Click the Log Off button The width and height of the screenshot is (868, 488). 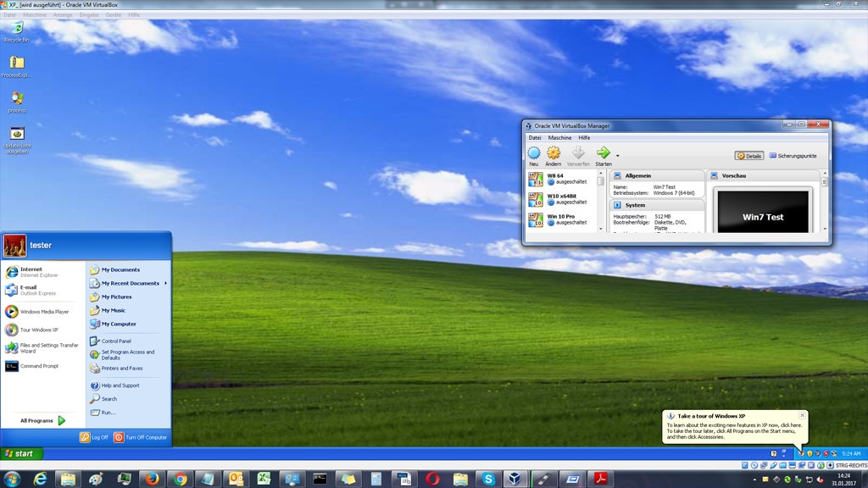(94, 437)
